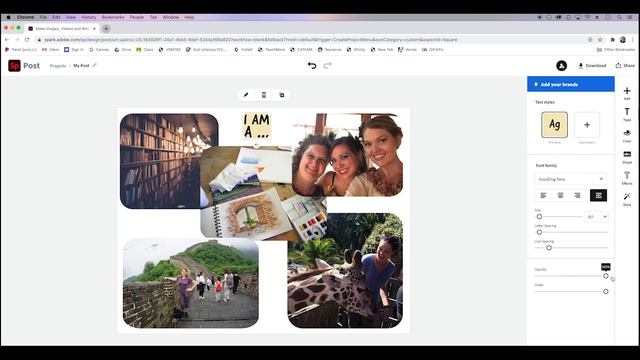The height and width of the screenshot is (360, 640).
Task: Open the Drive bookmark
Action: (123, 49)
